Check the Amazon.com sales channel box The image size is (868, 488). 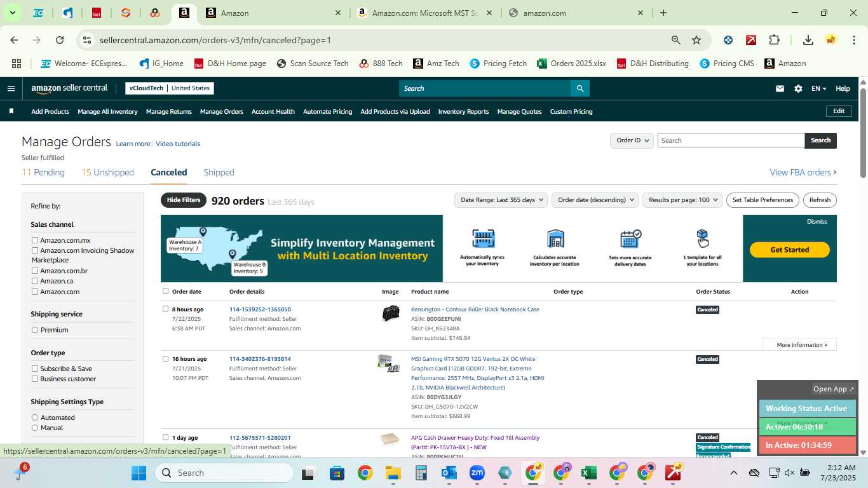(x=35, y=292)
